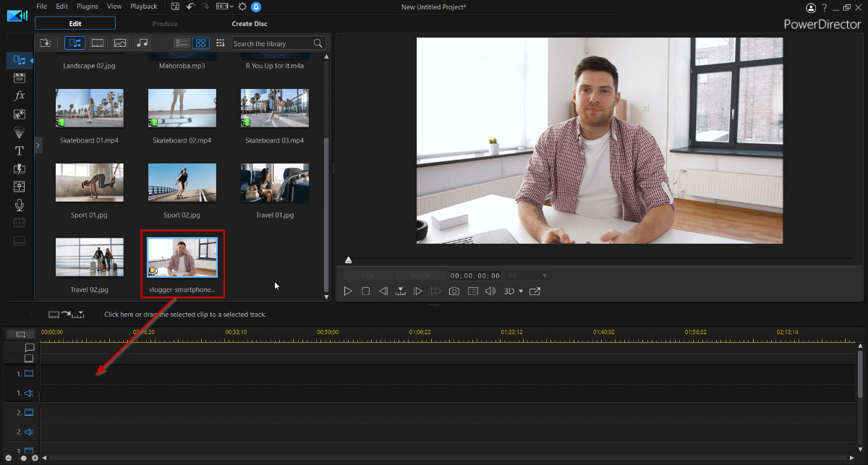Viewport: 868px width, 465px height.
Task: Show only videos in media library
Action: click(x=97, y=43)
